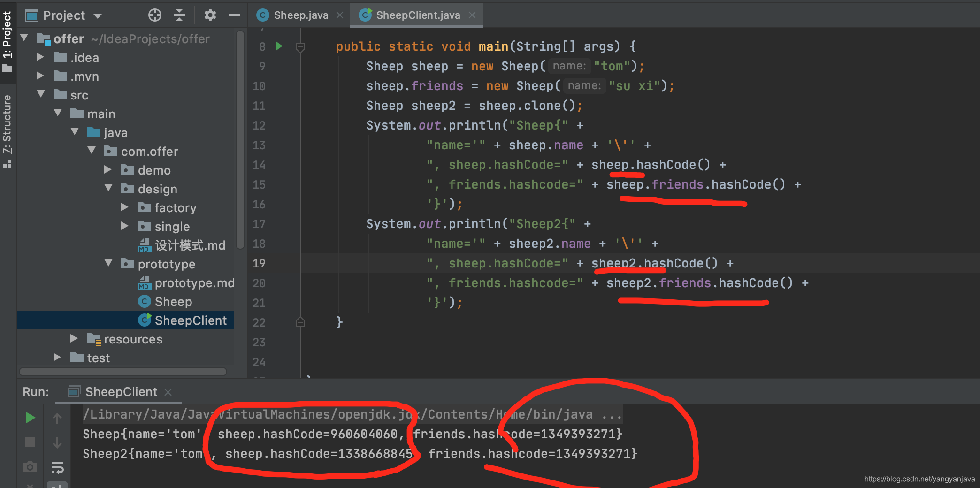Close the SheepClient.java tab
Screen dimensions: 980x488
tap(472, 15)
